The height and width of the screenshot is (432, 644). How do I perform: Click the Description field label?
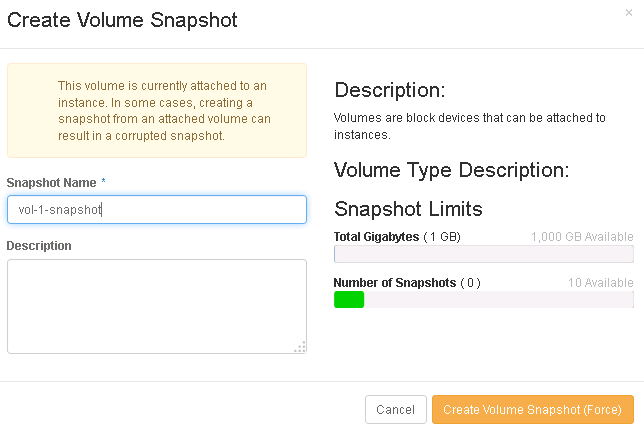coord(38,245)
